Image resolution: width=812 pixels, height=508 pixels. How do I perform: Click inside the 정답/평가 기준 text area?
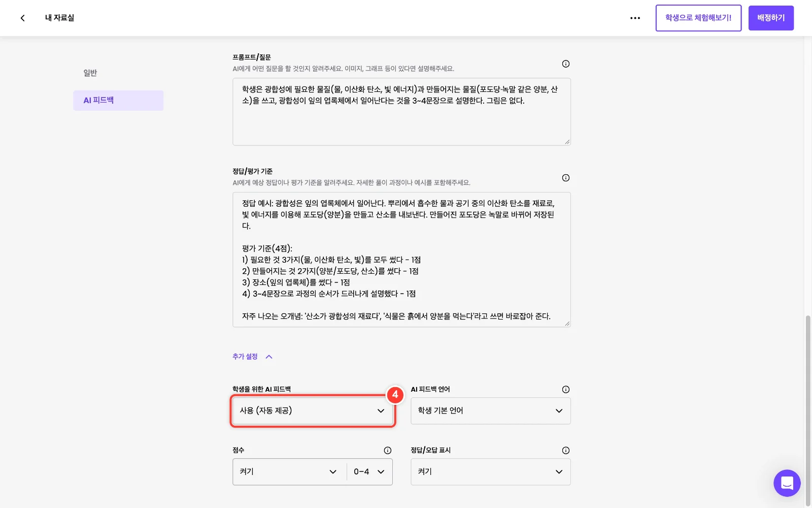[401, 260]
